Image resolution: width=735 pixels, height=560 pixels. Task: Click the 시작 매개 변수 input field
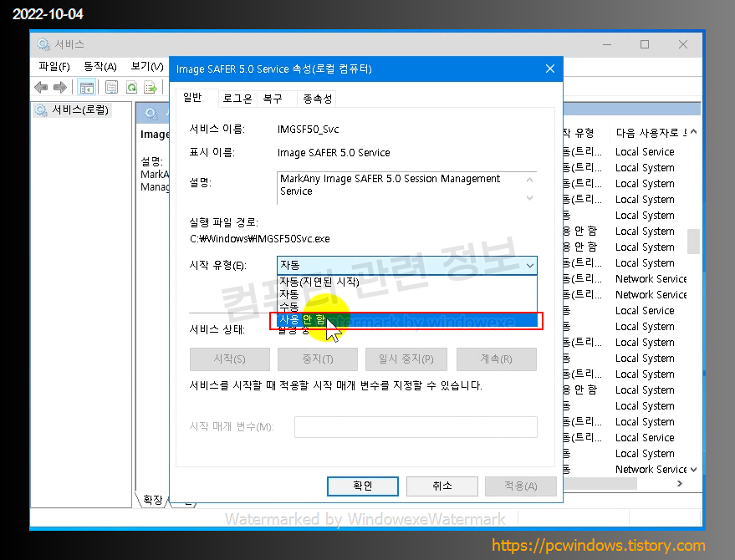tap(416, 427)
